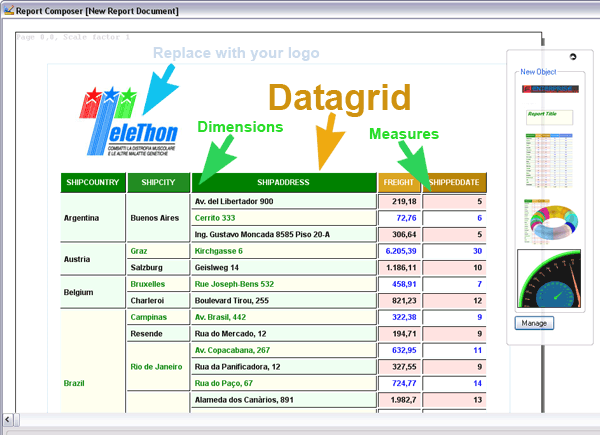This screenshot has width=600, height=435.
Task: Click the Bruxelles city cell
Action: coord(158,284)
